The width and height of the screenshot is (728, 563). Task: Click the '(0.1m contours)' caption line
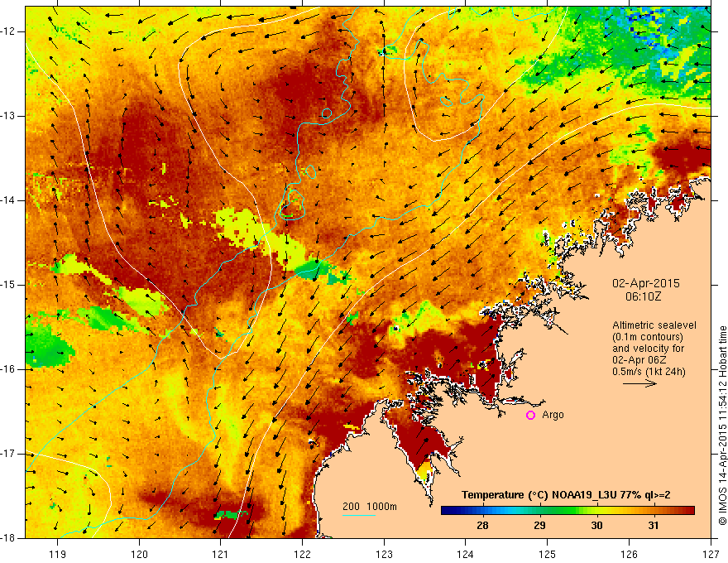(x=648, y=337)
